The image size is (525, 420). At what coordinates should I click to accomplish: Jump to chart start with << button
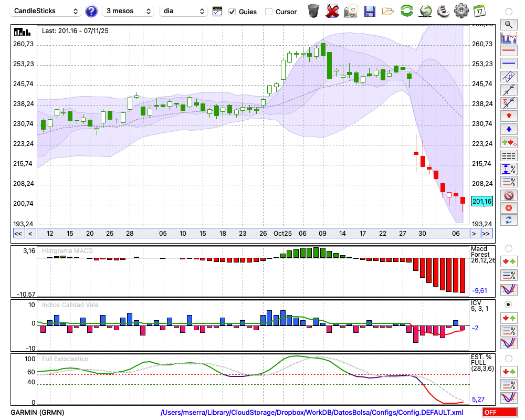[x=18, y=234]
